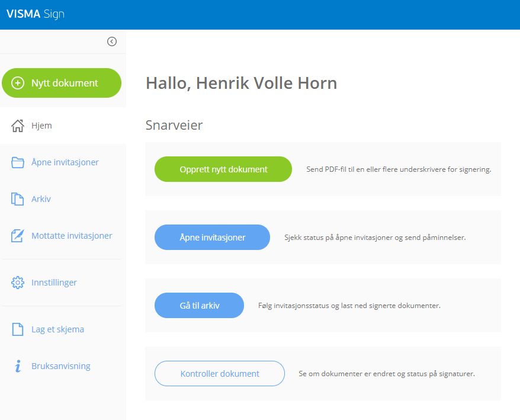Open the Innstillinger sidebar entry
Image resolution: width=520 pixels, height=420 pixels.
(x=54, y=283)
